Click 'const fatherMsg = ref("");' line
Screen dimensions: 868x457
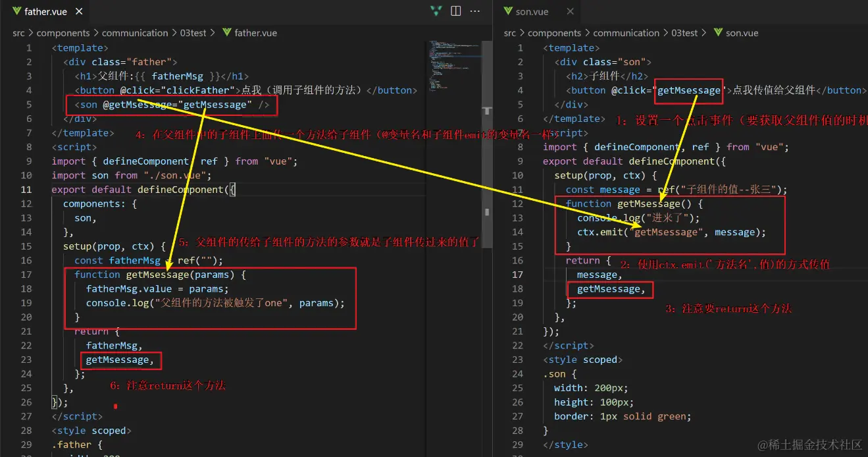pyautogui.click(x=149, y=261)
